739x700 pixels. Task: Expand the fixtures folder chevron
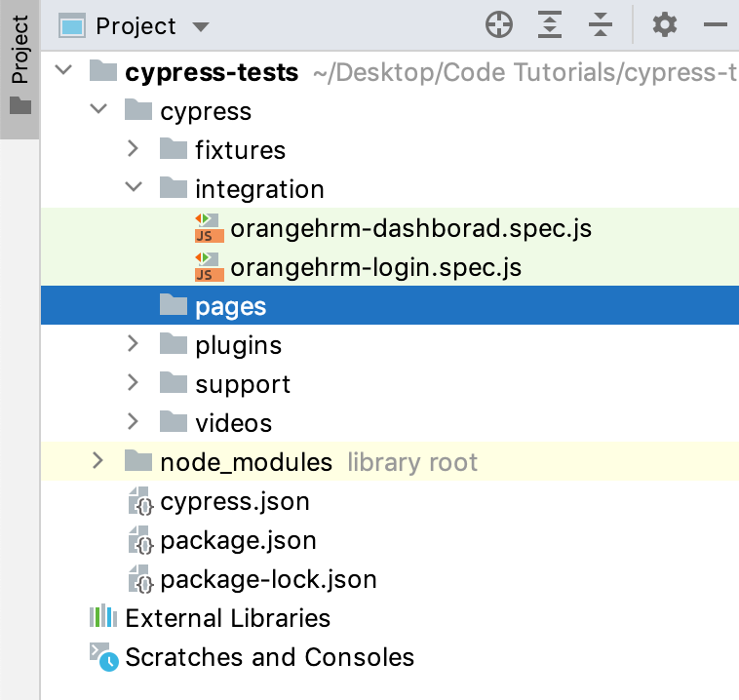tap(134, 150)
